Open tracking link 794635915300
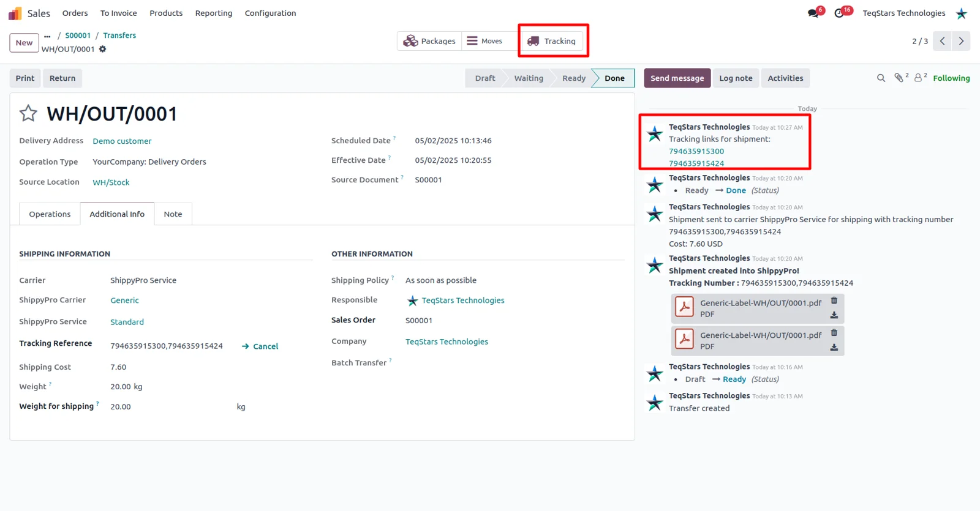This screenshot has width=980, height=511. click(x=696, y=151)
